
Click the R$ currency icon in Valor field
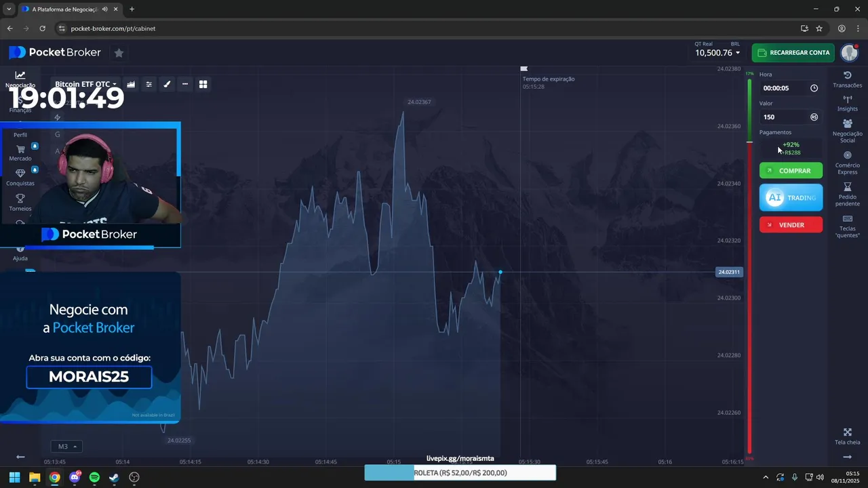pyautogui.click(x=814, y=117)
